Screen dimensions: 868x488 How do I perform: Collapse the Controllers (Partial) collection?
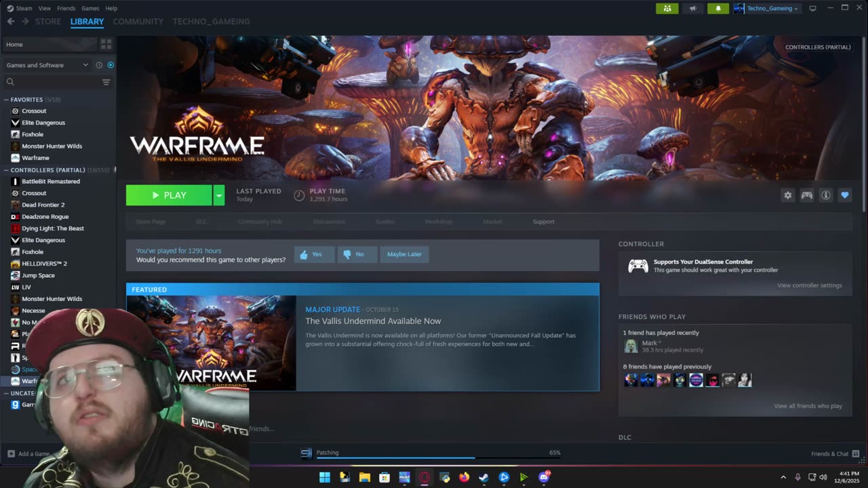tap(7, 170)
